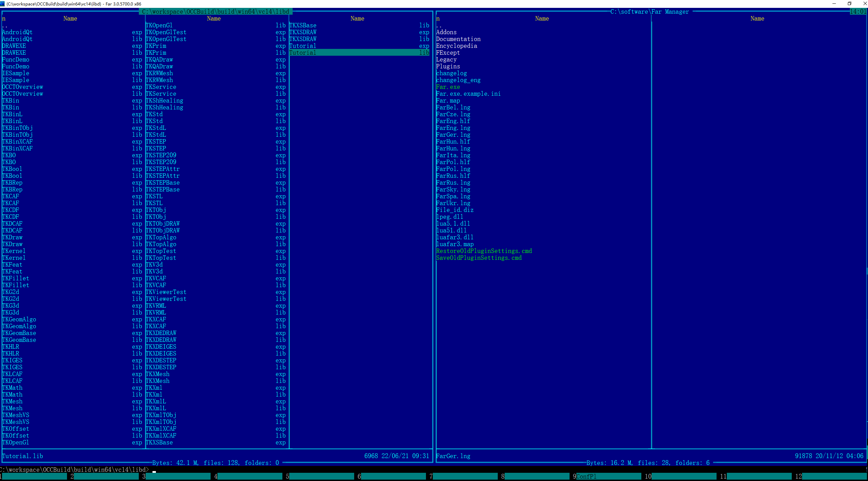The height and width of the screenshot is (481, 868).
Task: Click the left panel path title
Action: point(215,12)
